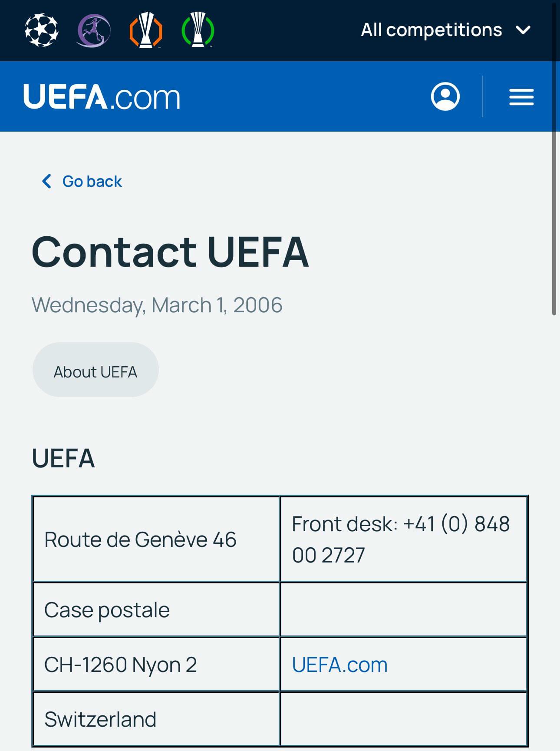The height and width of the screenshot is (751, 560).
Task: Expand the All competitions dropdown
Action: point(446,30)
